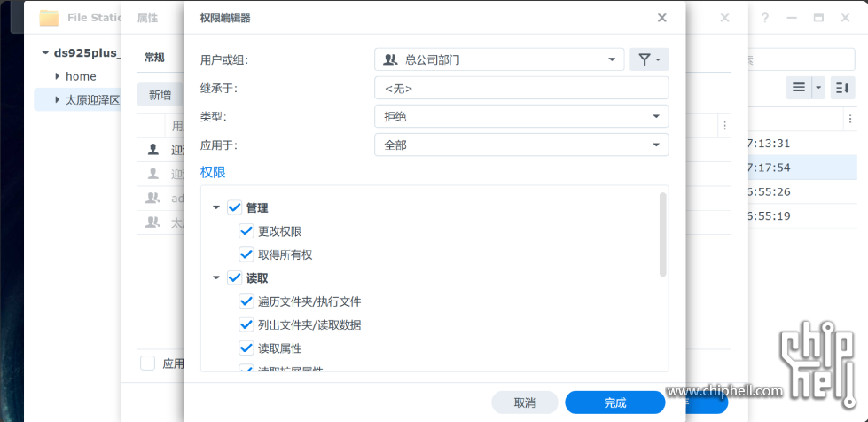Open the 用户或组 dropdown showing 总公司部门

[x=499, y=59]
